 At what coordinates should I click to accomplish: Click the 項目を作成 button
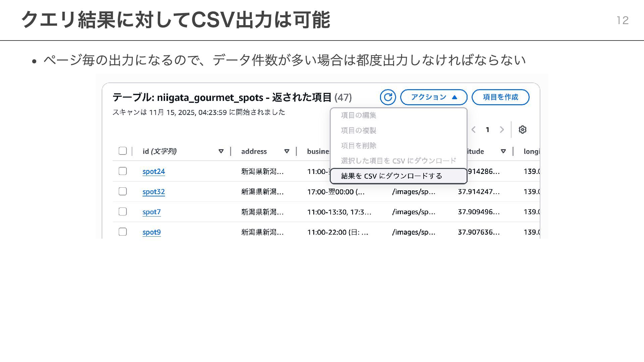point(500,97)
